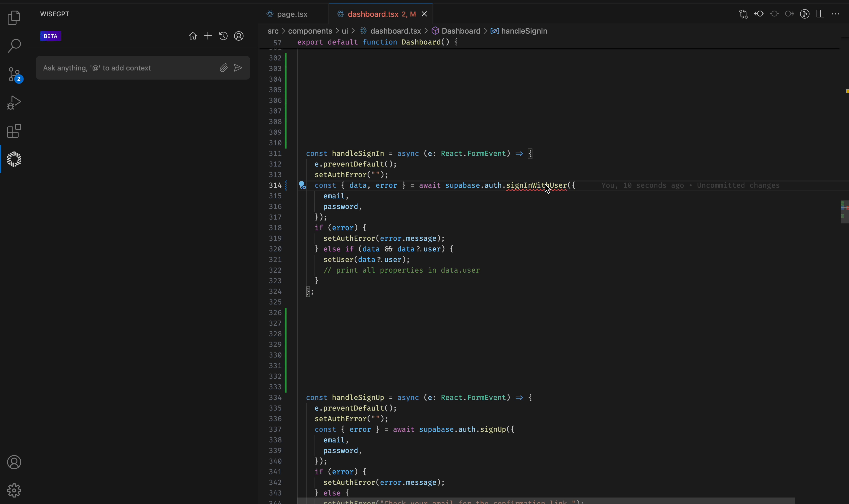Select the dashboard.tsx tab
Image resolution: width=849 pixels, height=504 pixels.
[x=372, y=14]
